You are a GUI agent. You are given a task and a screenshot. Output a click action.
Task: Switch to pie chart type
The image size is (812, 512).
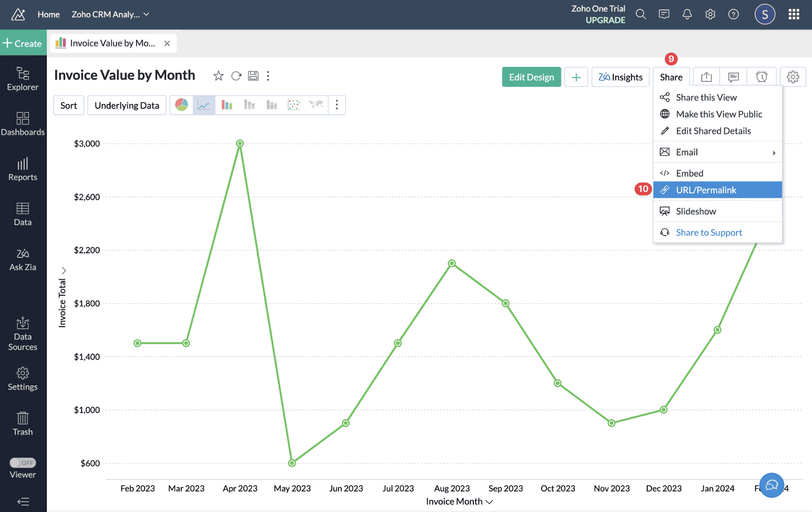pyautogui.click(x=182, y=105)
